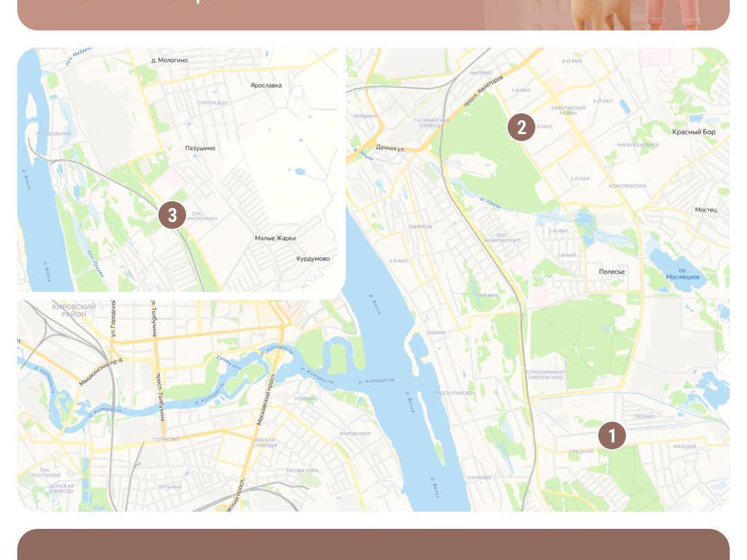Select the Мостец place label
Screen dimensions: 747x560
pyautogui.click(x=705, y=209)
